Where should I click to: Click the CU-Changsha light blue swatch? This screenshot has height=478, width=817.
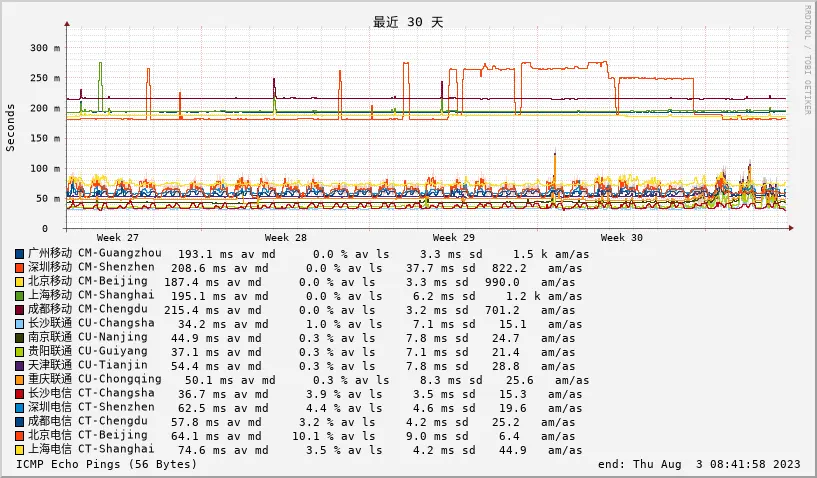tap(19, 324)
